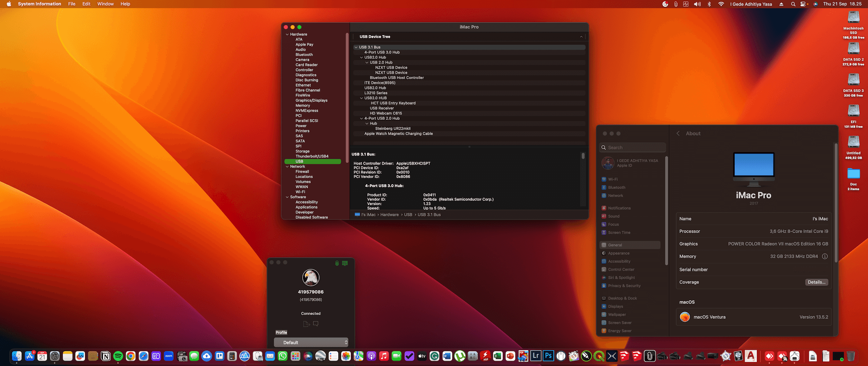
Task: Open Trello from the dock
Action: click(x=219, y=356)
